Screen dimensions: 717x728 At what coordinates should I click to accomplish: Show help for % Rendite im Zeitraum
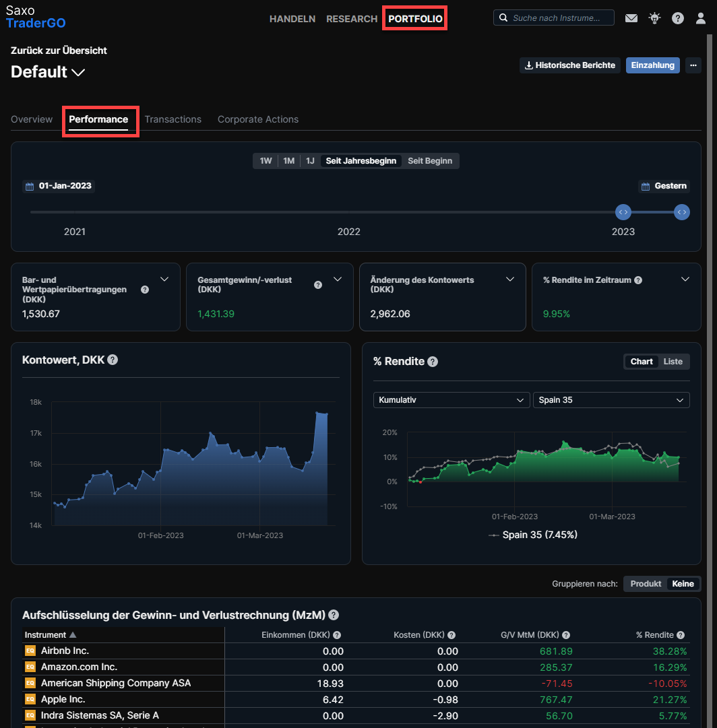click(x=638, y=280)
